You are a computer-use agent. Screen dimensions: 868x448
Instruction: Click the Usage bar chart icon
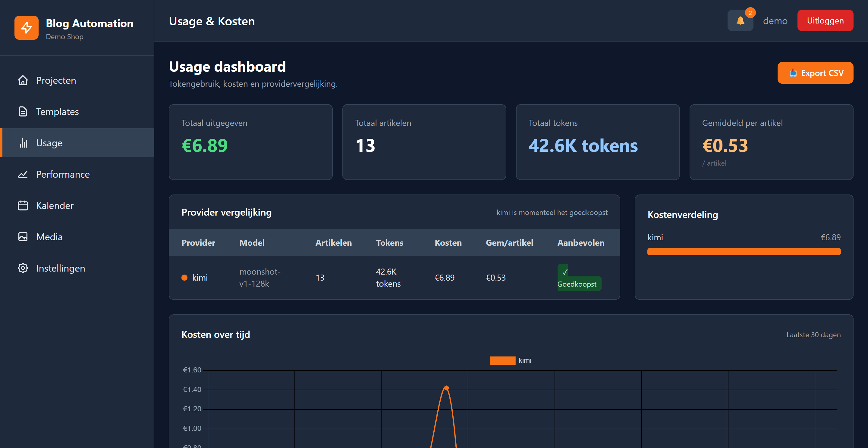point(23,143)
